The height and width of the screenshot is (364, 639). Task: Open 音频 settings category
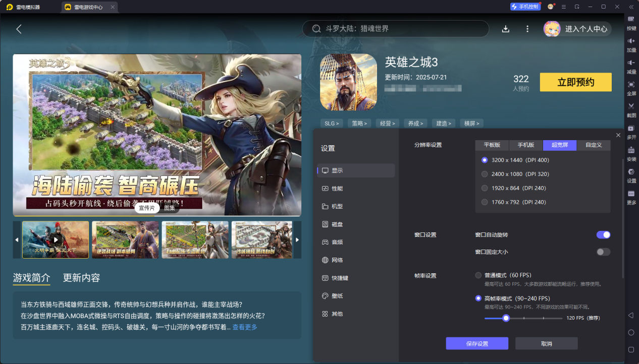coord(356,242)
